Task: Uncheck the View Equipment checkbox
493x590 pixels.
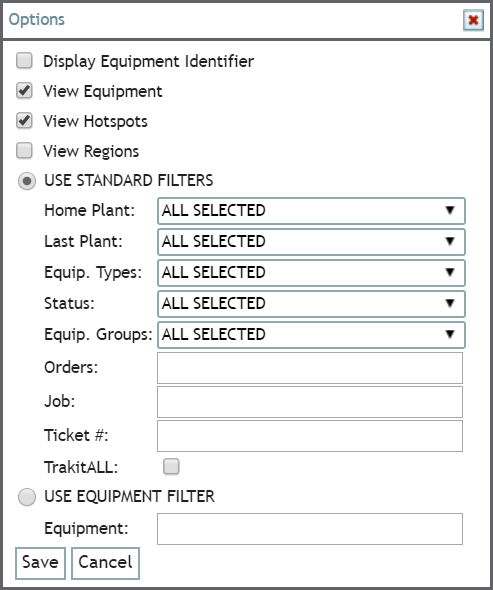Action: coord(24,91)
